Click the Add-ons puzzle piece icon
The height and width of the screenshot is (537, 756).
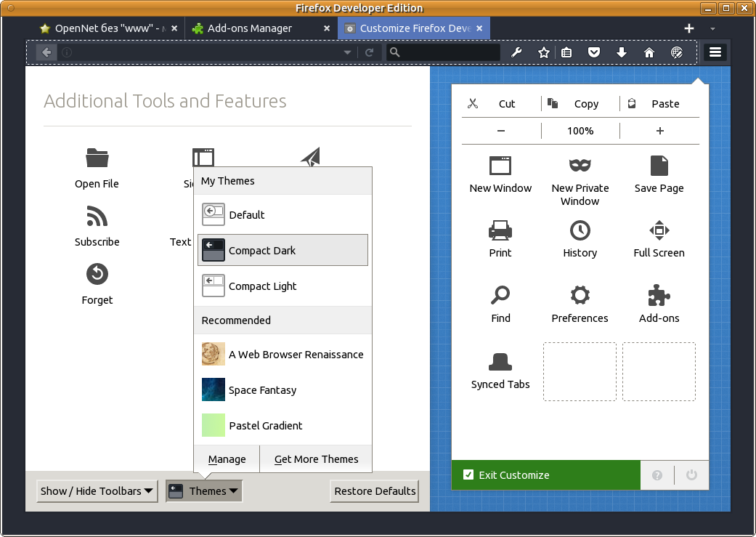659,296
